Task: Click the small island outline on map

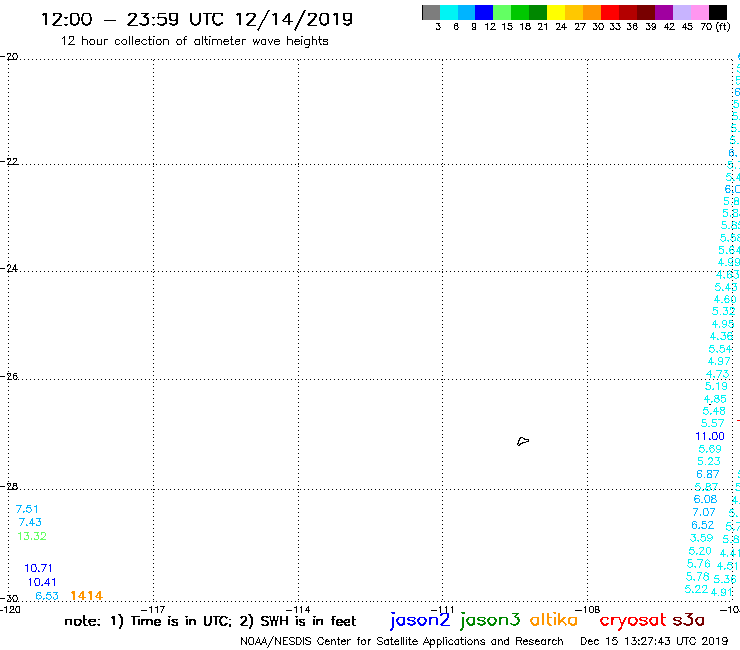Action: click(x=523, y=441)
